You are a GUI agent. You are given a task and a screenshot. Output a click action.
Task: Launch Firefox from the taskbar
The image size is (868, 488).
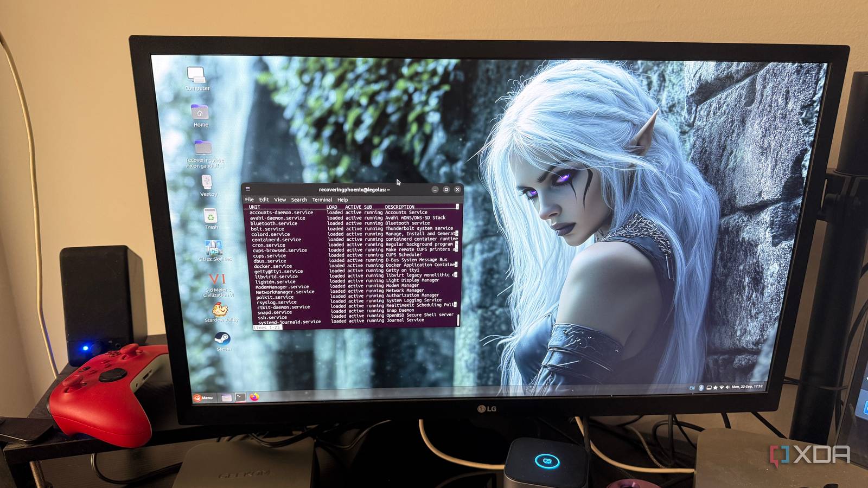coord(254,397)
